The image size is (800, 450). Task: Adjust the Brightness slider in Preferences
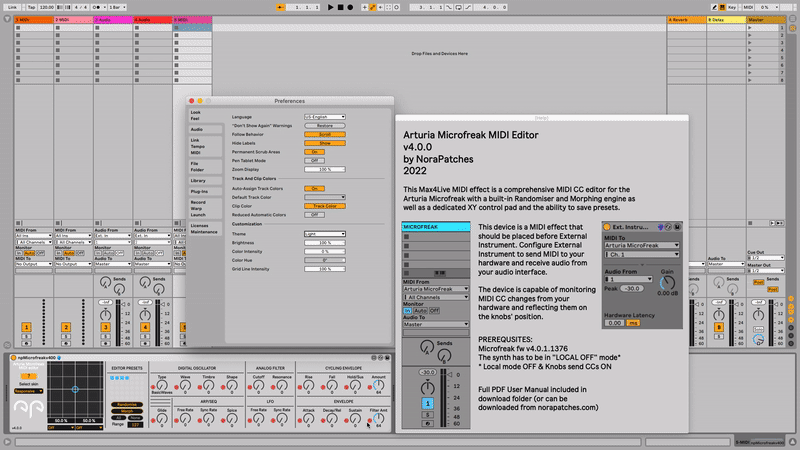point(324,243)
